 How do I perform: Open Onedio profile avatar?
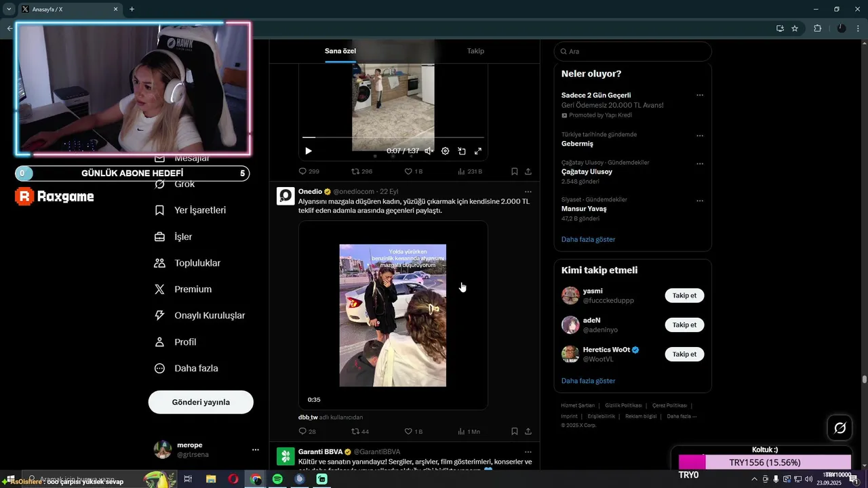(x=285, y=196)
